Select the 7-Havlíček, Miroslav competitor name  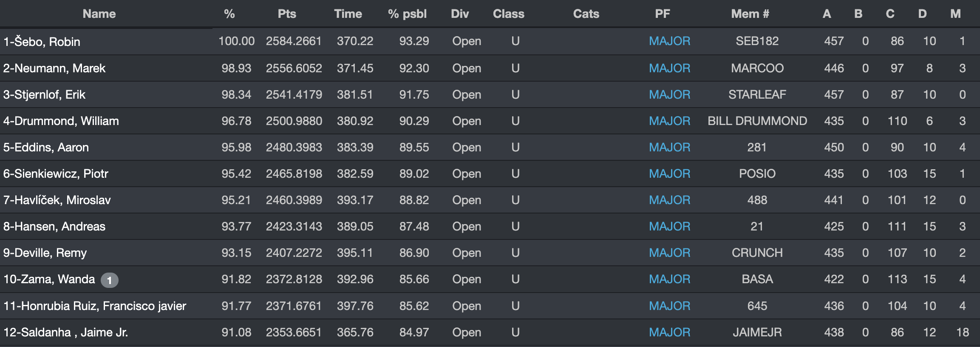57,200
